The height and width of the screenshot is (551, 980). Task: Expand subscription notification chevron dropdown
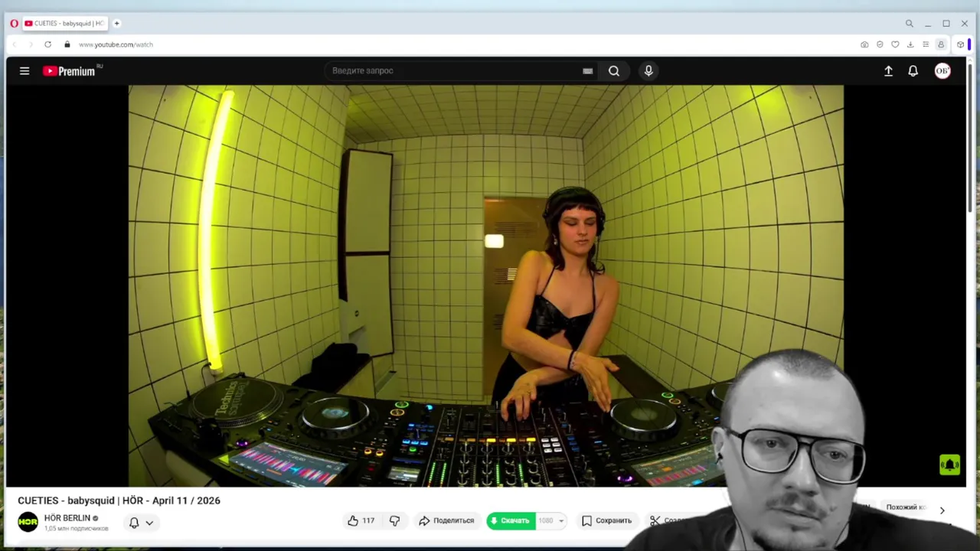click(x=149, y=523)
